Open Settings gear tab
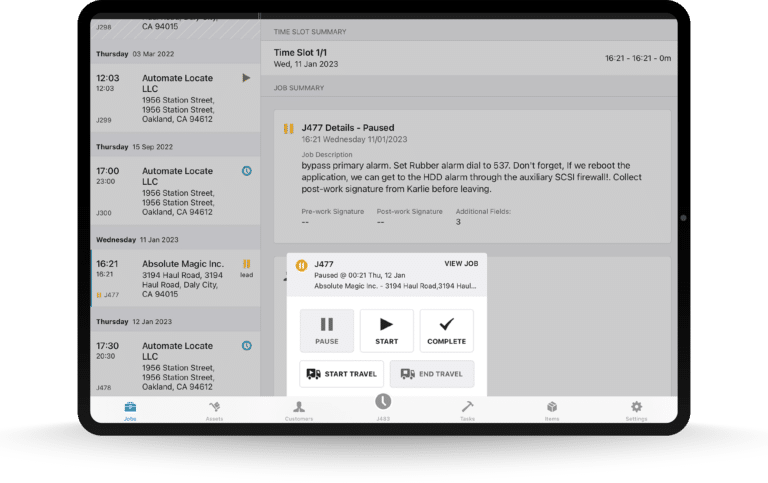The height and width of the screenshot is (483, 768). 636,410
